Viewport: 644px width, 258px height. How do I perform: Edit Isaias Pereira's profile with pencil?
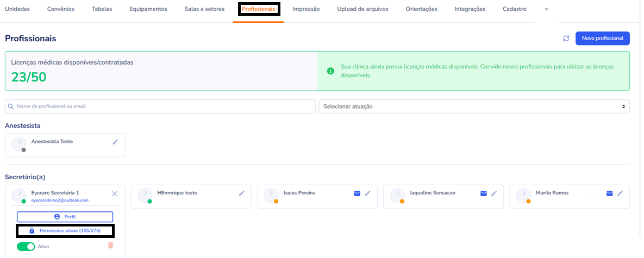(x=368, y=193)
